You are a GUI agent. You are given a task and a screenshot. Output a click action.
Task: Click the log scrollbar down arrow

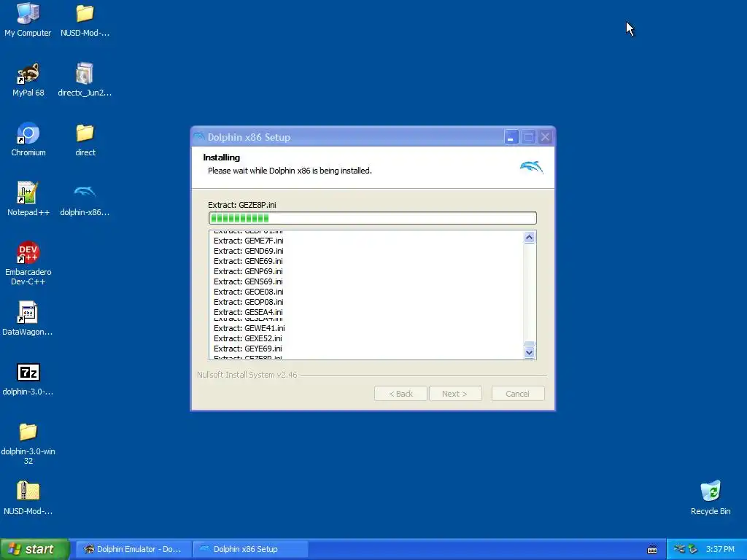click(x=530, y=353)
